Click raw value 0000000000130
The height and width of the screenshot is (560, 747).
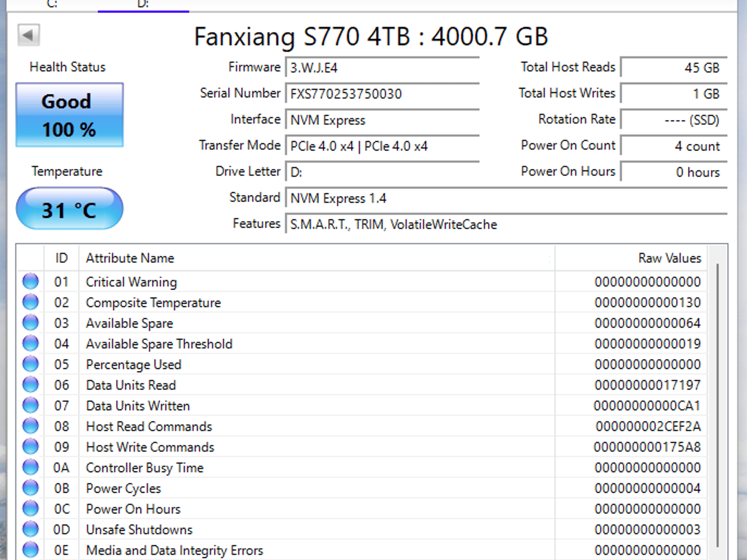click(647, 303)
